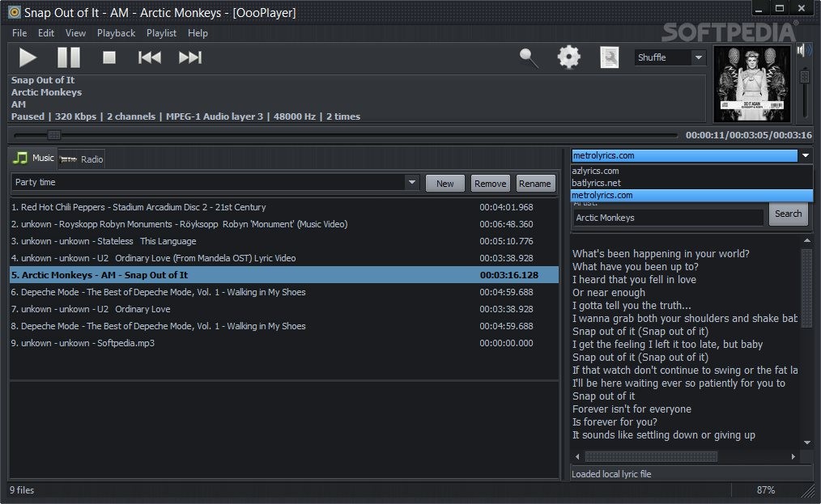The image size is (821, 504).
Task: Click the Rename playlist button
Action: point(535,183)
